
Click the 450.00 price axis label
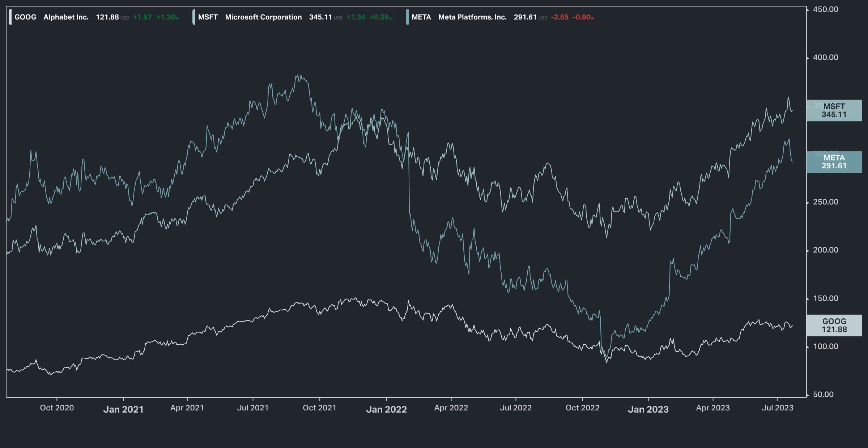[825, 9]
